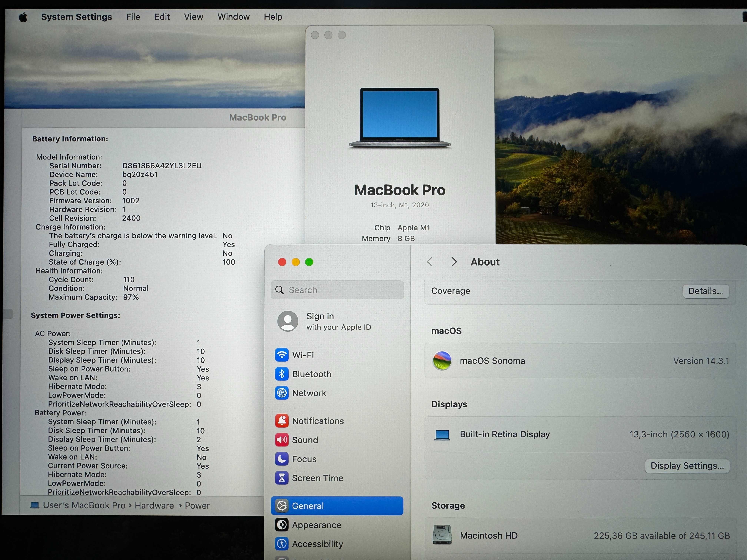
Task: Click the Sound speaker icon
Action: [282, 440]
